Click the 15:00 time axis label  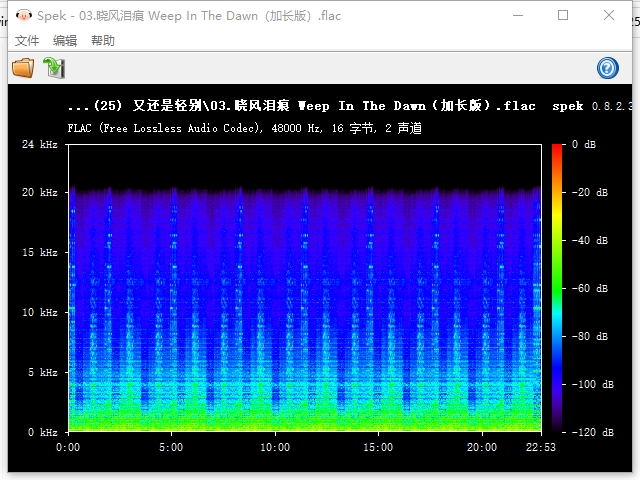tap(378, 447)
